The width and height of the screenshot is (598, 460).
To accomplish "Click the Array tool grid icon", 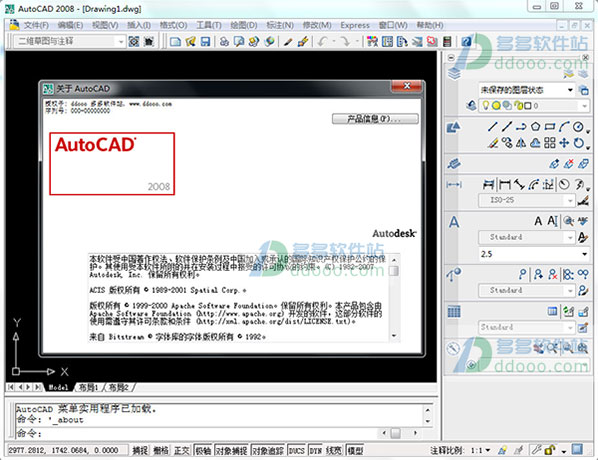I will pos(550,143).
